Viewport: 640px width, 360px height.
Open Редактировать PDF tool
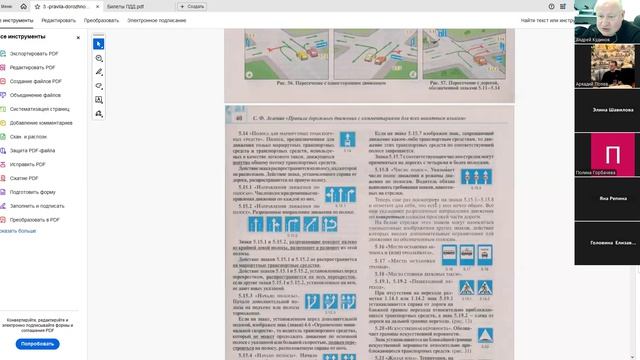click(x=32, y=67)
